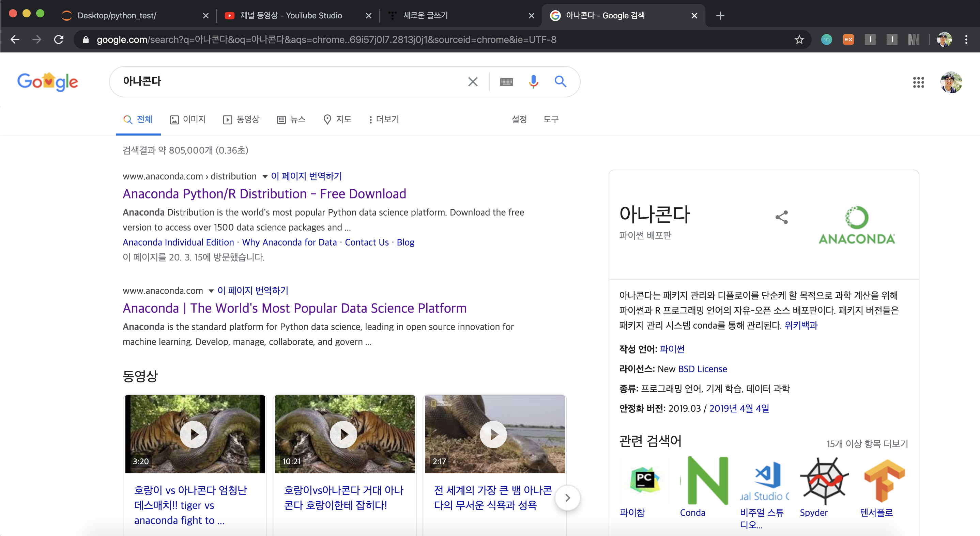Open Anaconda Python/R Distribution result link
This screenshot has height=536, width=980.
[x=264, y=194]
